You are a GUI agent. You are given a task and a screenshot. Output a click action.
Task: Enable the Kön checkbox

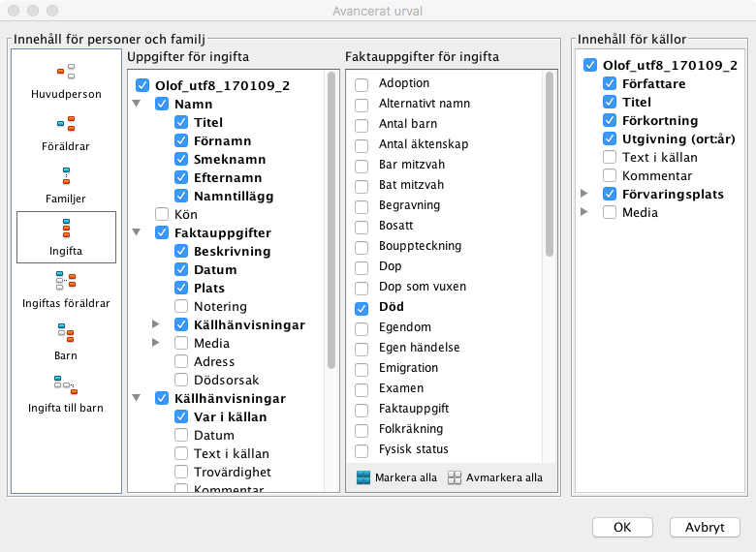coord(162,213)
